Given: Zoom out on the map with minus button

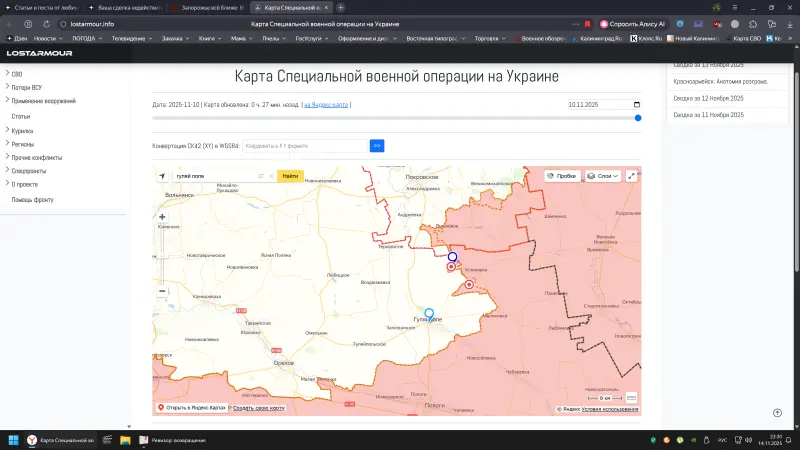Looking at the screenshot, I should point(162,291).
